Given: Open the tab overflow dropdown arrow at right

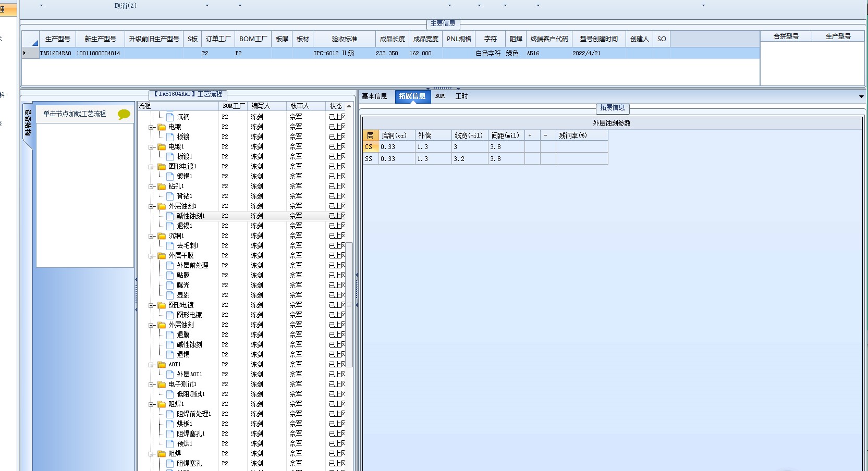Looking at the screenshot, I should pos(861,96).
